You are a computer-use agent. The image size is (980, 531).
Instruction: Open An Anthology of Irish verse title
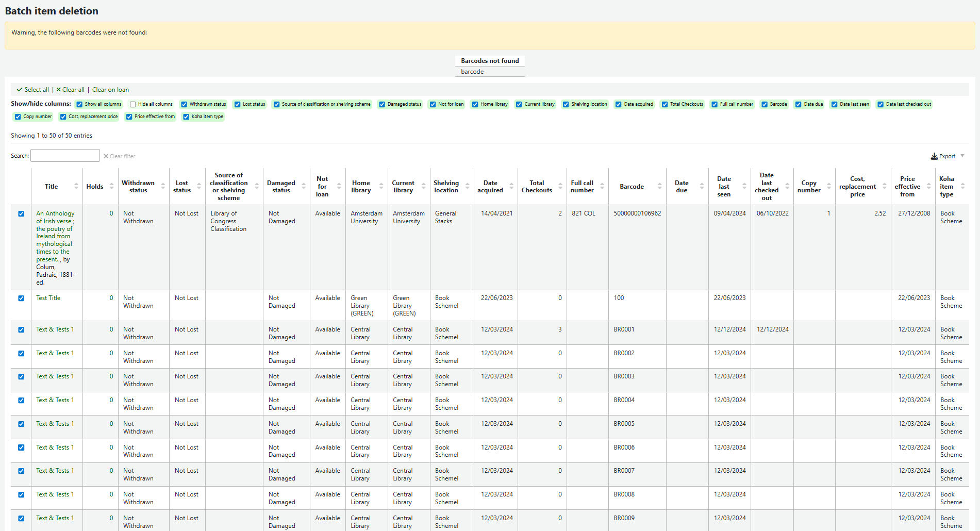click(x=55, y=213)
